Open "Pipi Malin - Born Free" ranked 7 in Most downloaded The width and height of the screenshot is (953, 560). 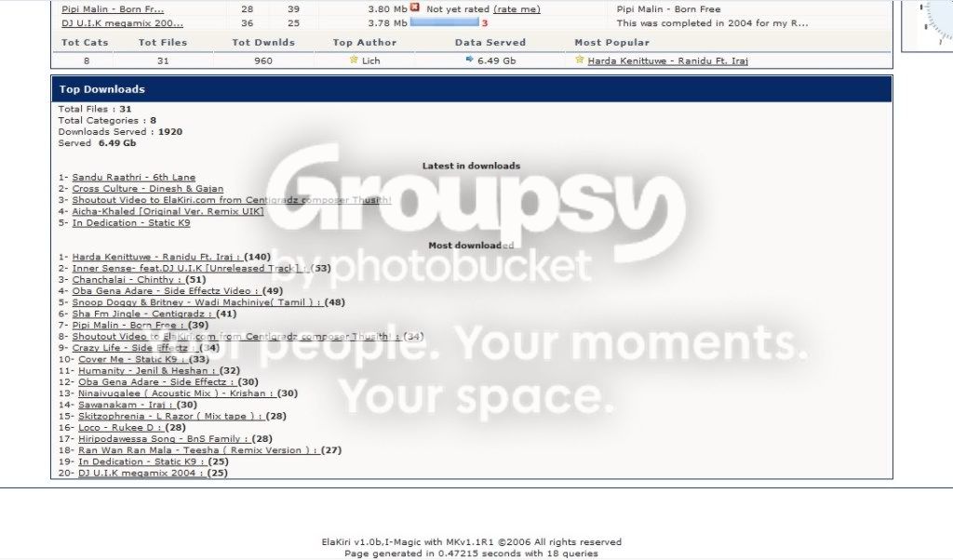[129, 326]
